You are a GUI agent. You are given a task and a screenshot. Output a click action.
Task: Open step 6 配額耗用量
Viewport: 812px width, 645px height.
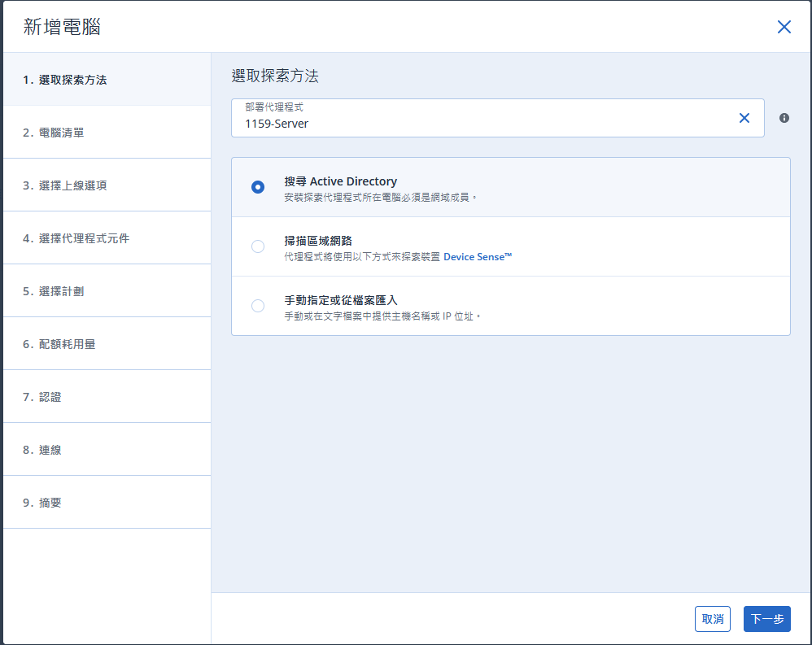point(107,344)
